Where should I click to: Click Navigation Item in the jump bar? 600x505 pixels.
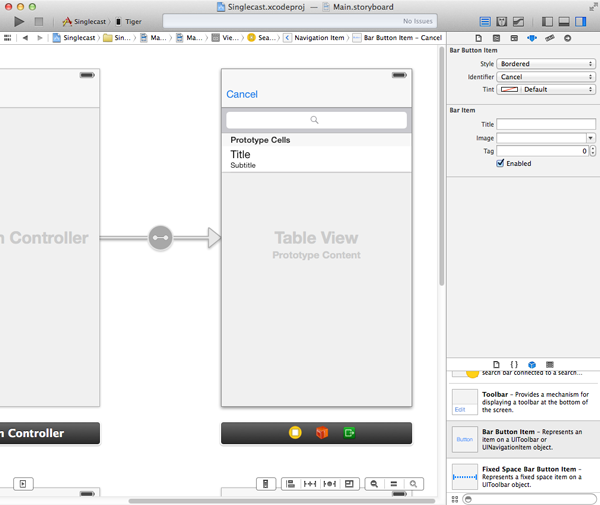[x=315, y=37]
